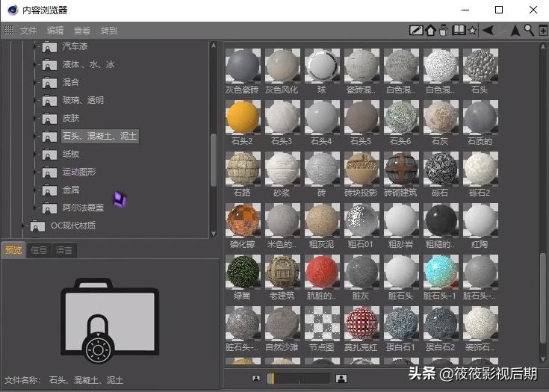Select the 石灰 material thumbnail
549x392 pixels.
tap(441, 117)
